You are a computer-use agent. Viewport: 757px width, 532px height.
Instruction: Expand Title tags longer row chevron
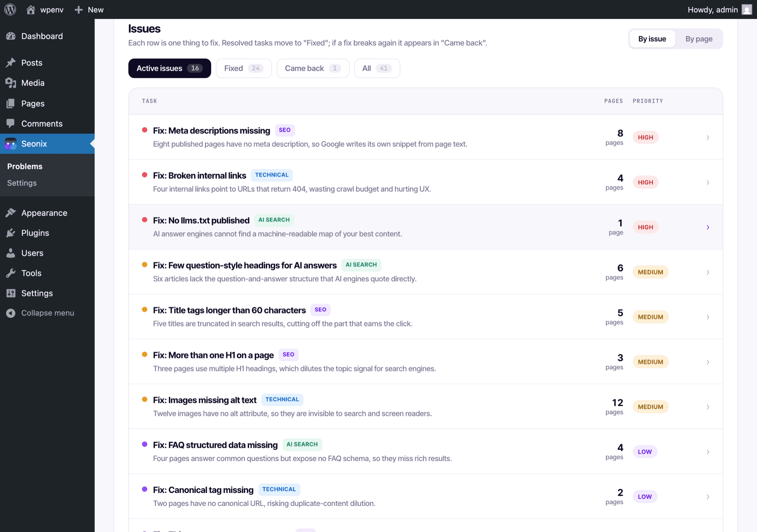click(707, 317)
